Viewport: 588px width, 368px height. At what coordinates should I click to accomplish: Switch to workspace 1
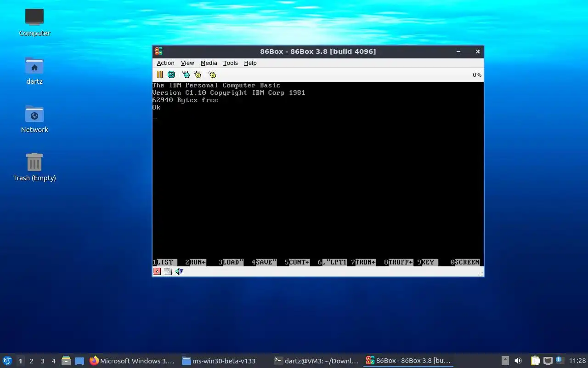pos(20,361)
